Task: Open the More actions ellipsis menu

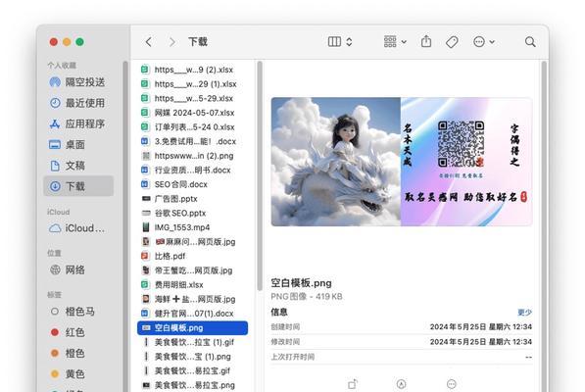Action: 483,42
